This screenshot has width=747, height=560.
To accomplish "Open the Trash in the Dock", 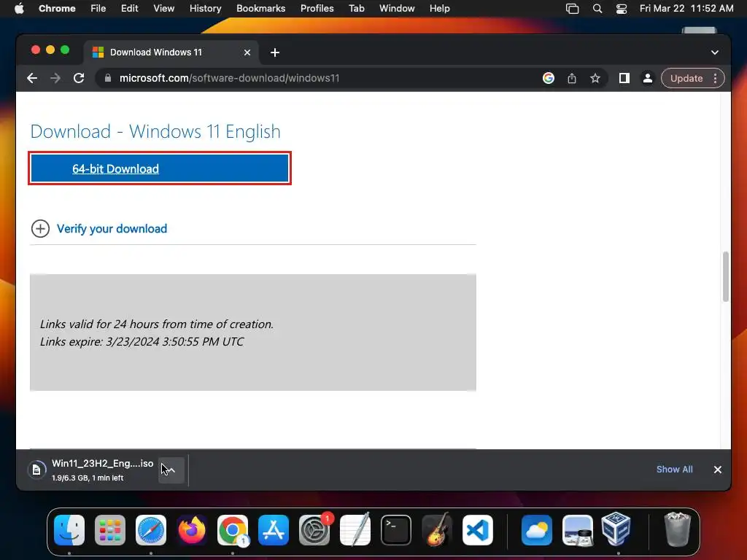I will click(677, 529).
